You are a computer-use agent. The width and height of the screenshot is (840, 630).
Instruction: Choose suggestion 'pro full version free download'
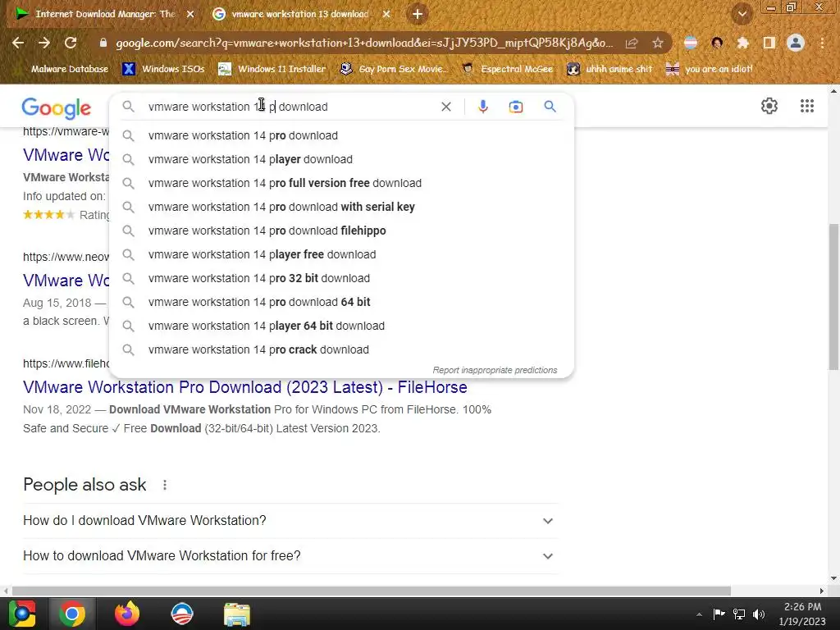click(x=341, y=183)
